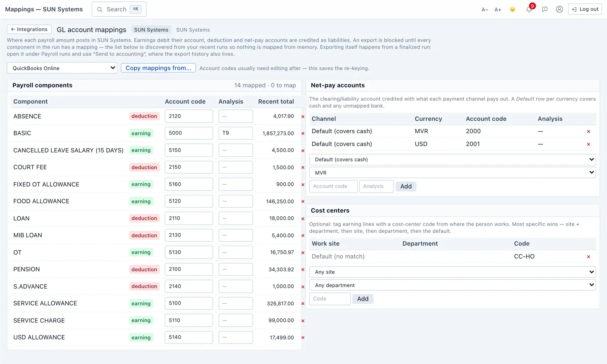Viewport: 607px width, 364px height.
Task: Remove the PENSION mapping row
Action: point(303,270)
